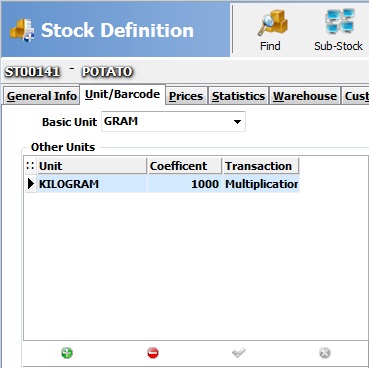369x368 pixels.
Task: Click the coefficient value 1000 cell
Action: point(185,184)
